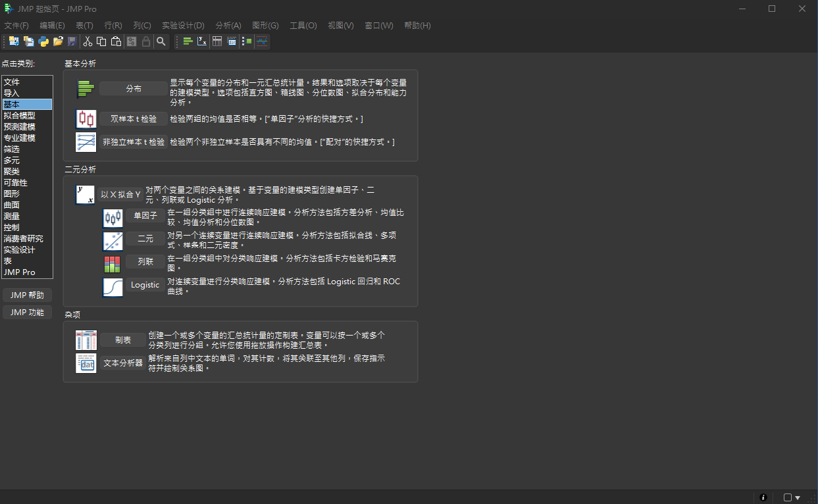
Task: Click the Open file folder icon
Action: coord(58,41)
